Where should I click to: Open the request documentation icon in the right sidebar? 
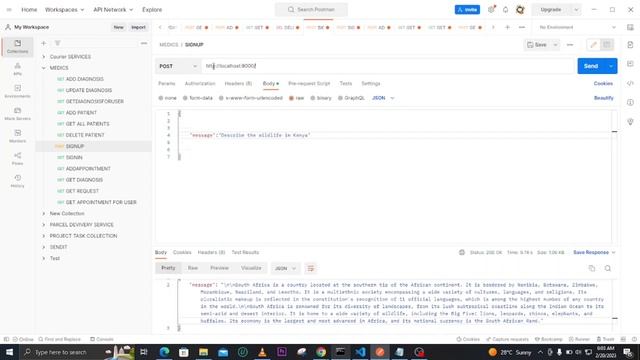coord(630,44)
